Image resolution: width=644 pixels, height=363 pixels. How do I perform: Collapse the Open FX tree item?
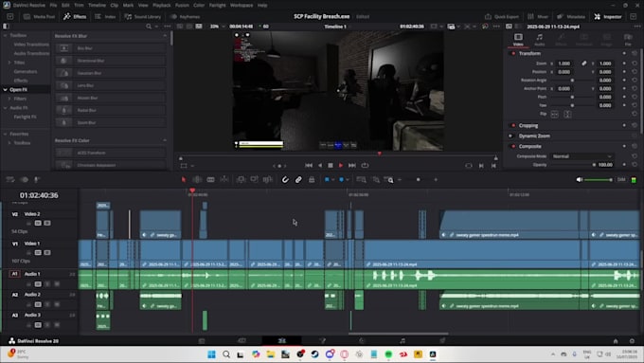[x=5, y=90]
